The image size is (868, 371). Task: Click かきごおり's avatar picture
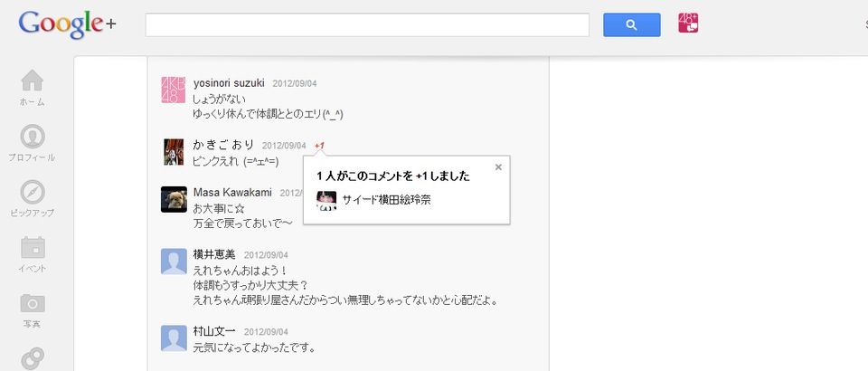(174, 152)
